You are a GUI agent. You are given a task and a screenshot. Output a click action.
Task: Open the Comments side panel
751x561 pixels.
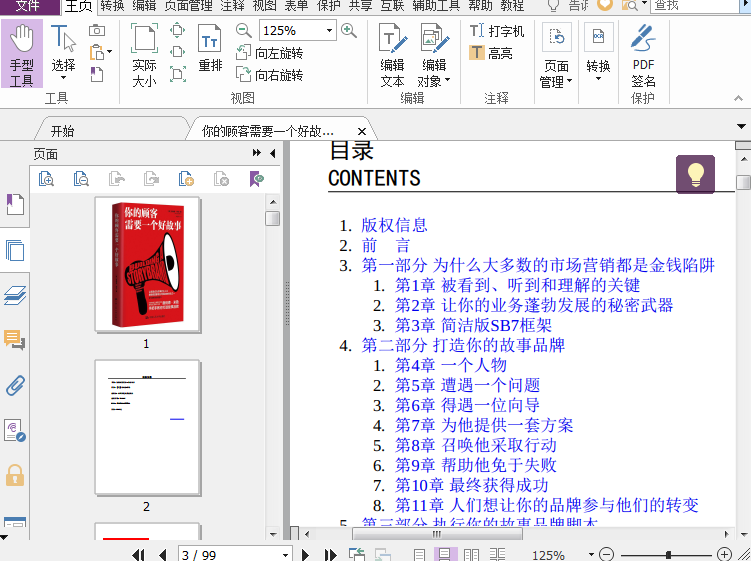pyautogui.click(x=15, y=340)
